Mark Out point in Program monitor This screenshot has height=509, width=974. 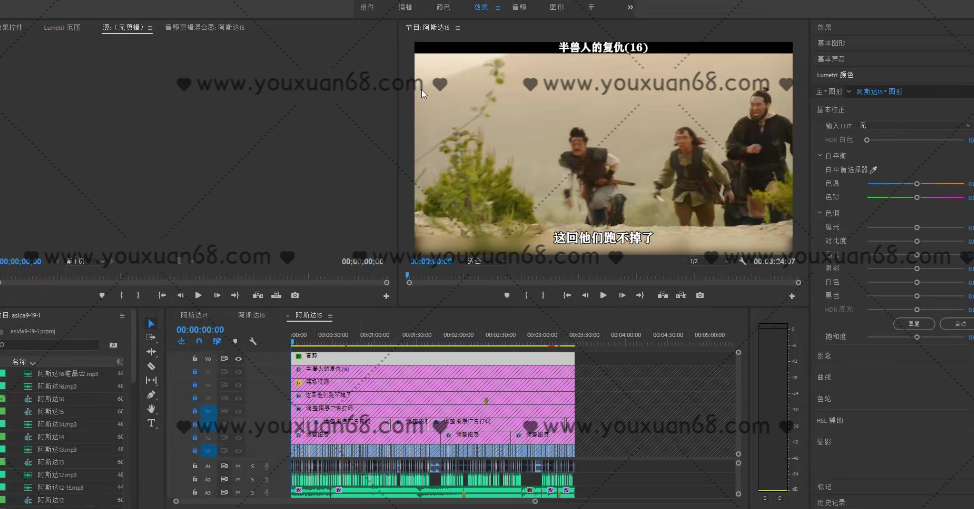tap(544, 296)
